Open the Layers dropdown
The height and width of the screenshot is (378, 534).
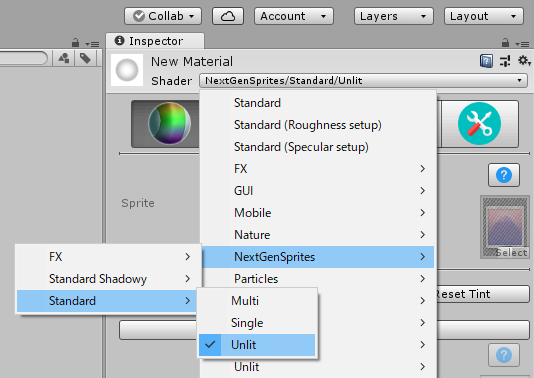pos(394,16)
